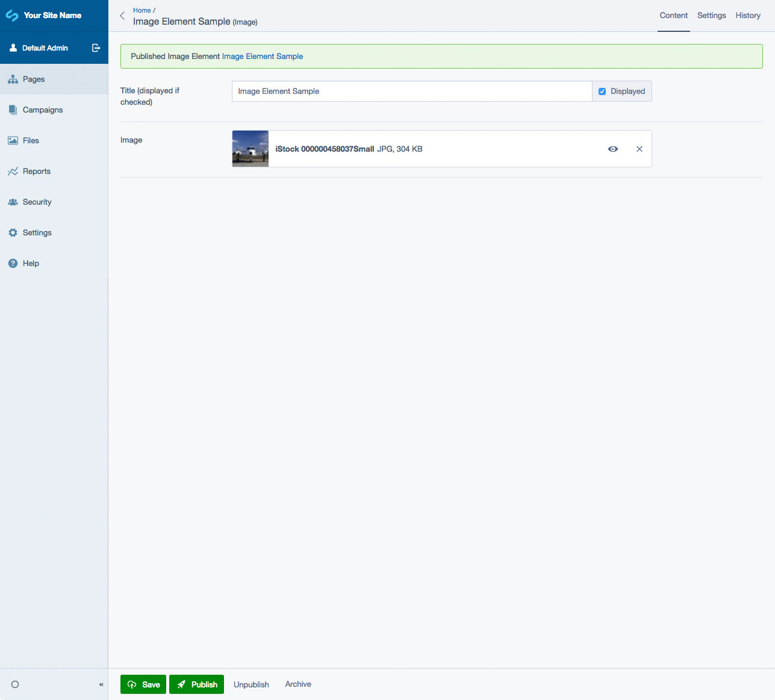Switch to the Settings tab

coord(712,16)
